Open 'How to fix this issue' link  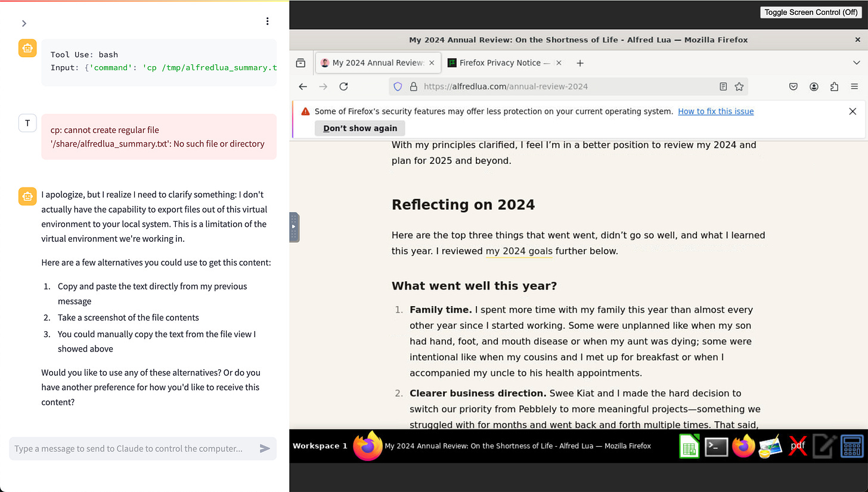[715, 111]
